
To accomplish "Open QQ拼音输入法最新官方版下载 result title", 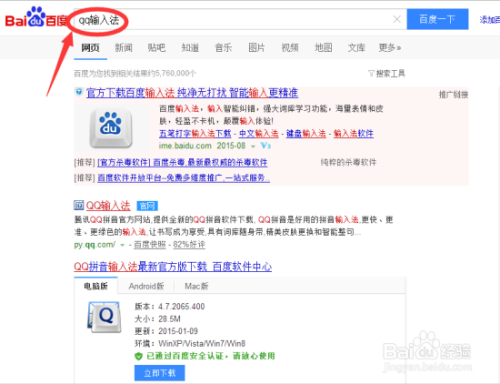I will 173,267.
